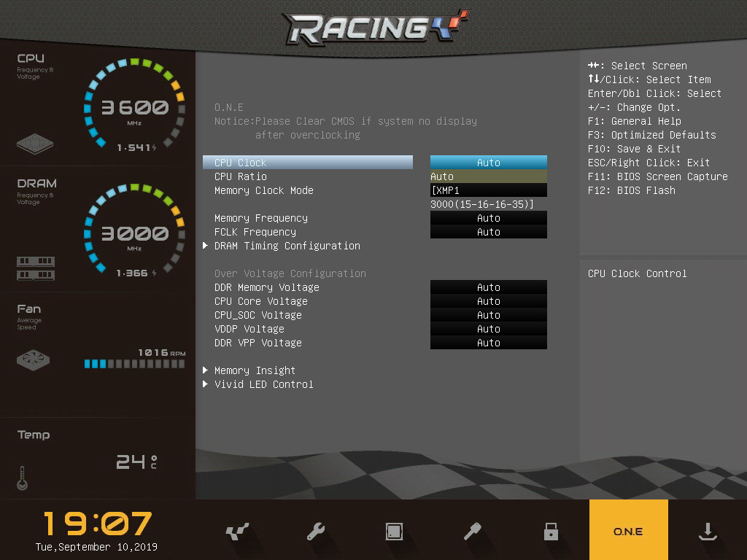Click the DRAM voltage 1.366 reading
The image size is (747, 560).
click(x=136, y=273)
